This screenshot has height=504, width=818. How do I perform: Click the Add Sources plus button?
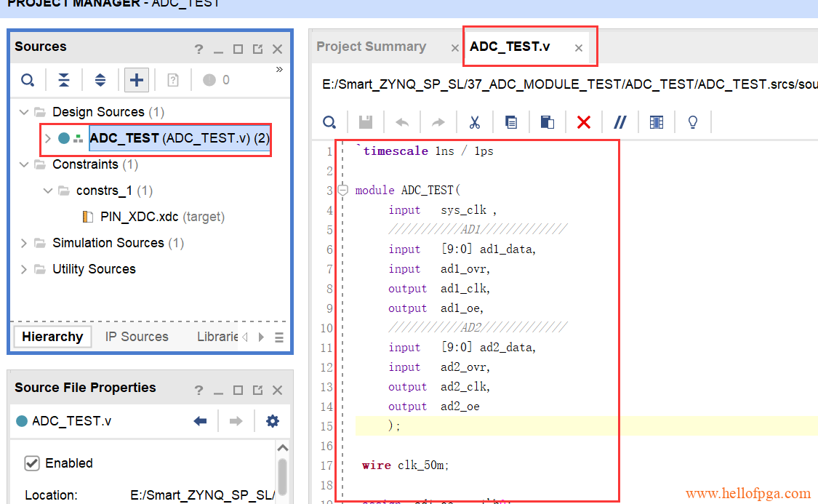click(x=137, y=80)
